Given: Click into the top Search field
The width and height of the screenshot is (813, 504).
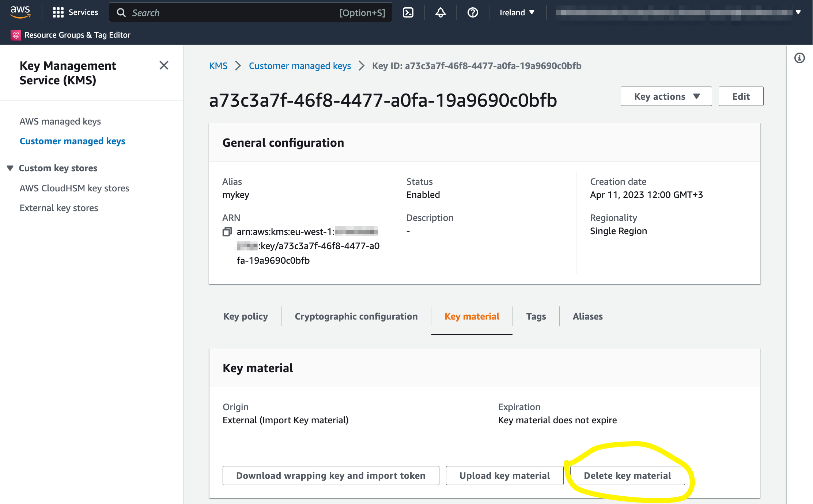Looking at the screenshot, I should pos(250,13).
